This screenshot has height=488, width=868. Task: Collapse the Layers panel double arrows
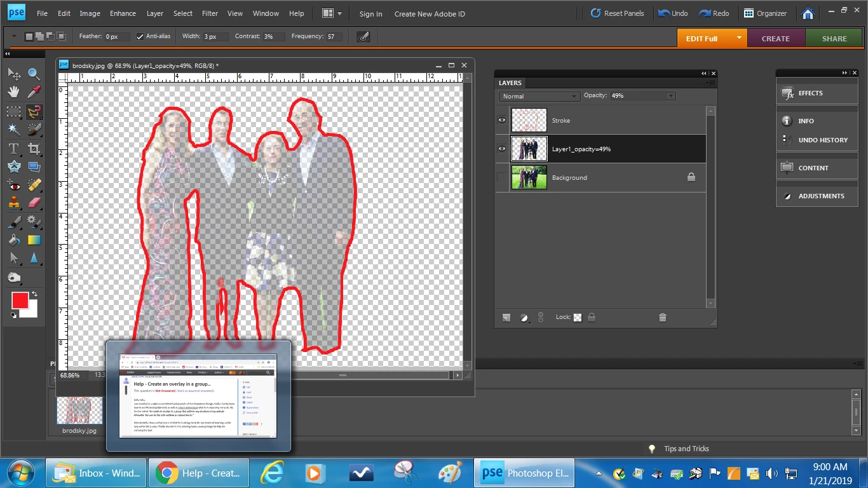coord(704,74)
